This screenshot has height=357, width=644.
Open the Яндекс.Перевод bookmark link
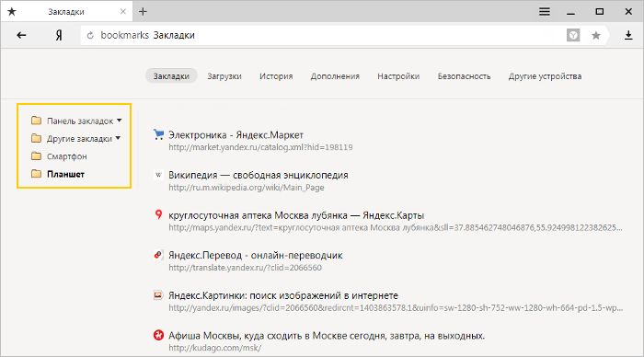[255, 255]
